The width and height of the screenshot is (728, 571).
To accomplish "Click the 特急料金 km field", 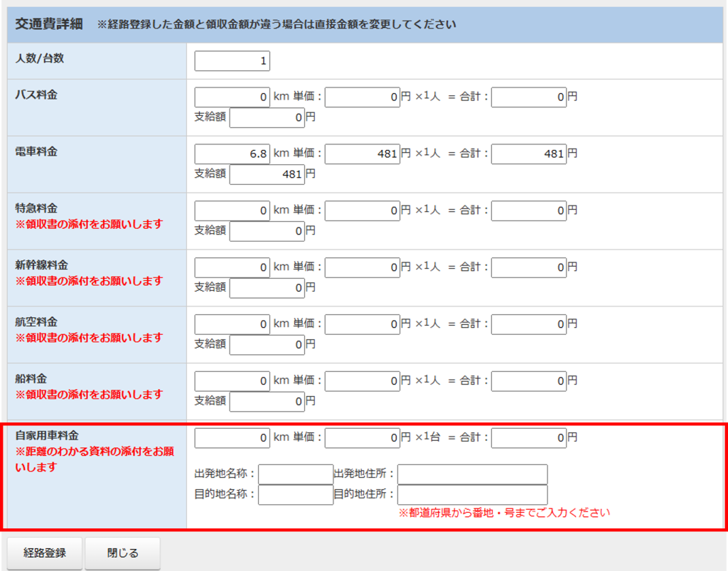I will [232, 210].
